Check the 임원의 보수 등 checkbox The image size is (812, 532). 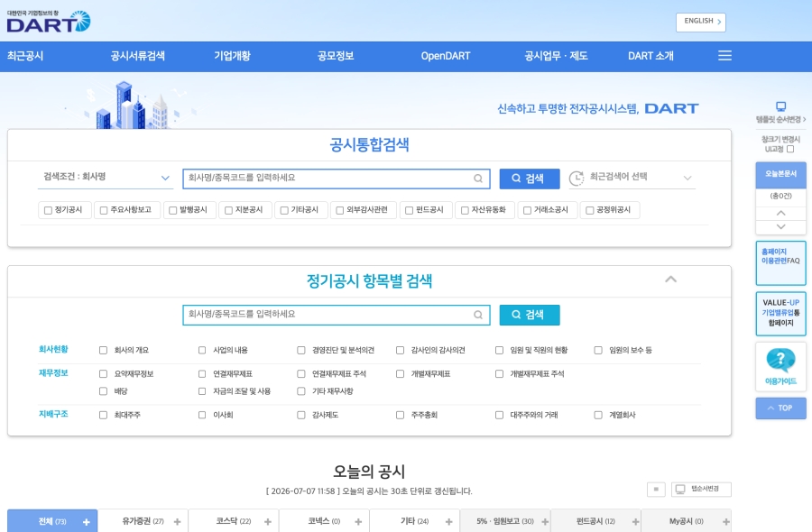coord(598,351)
